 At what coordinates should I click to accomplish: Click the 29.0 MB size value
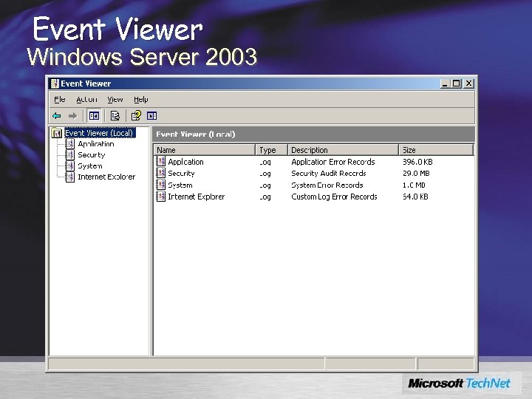tap(416, 174)
